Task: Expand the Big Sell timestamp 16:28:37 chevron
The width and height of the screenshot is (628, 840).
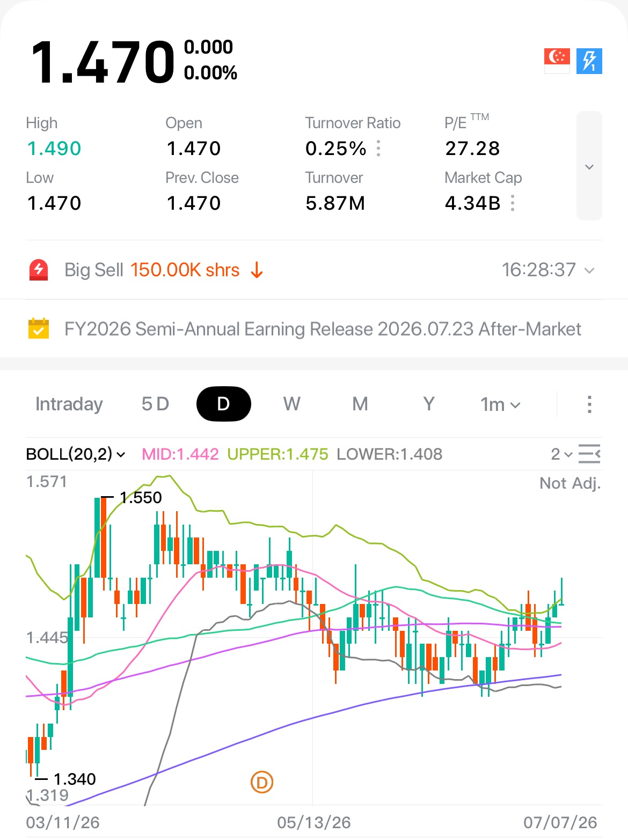Action: tap(589, 270)
